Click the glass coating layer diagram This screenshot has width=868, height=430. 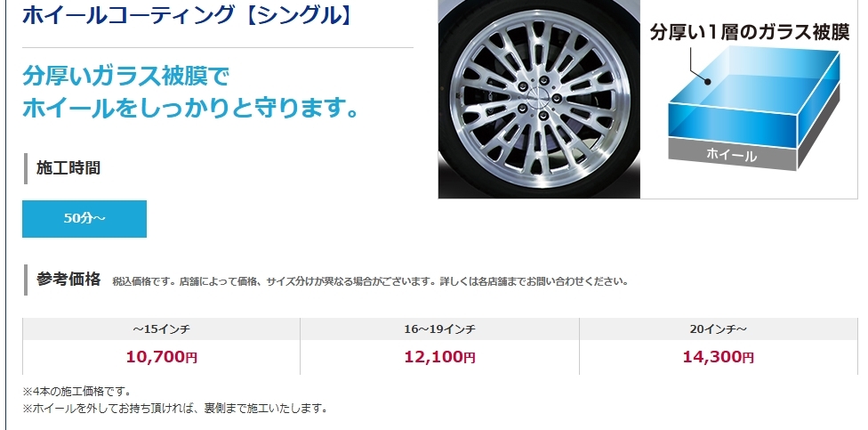749,99
